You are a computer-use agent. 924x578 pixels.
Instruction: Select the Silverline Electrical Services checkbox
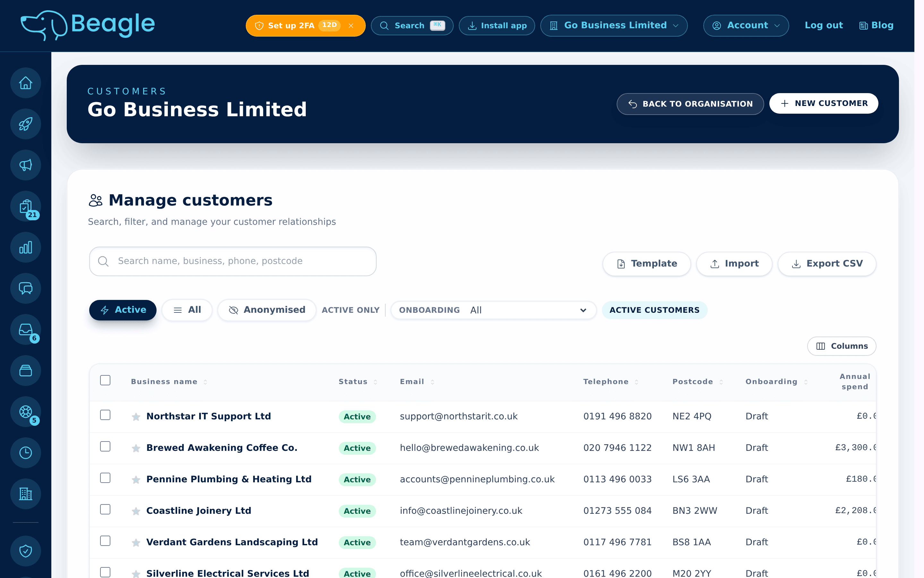[105, 572]
